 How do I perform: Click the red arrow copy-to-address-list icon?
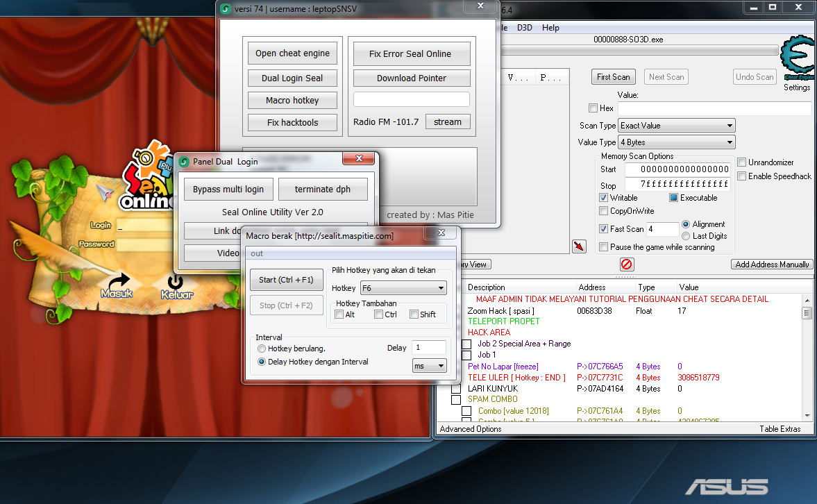pos(579,246)
